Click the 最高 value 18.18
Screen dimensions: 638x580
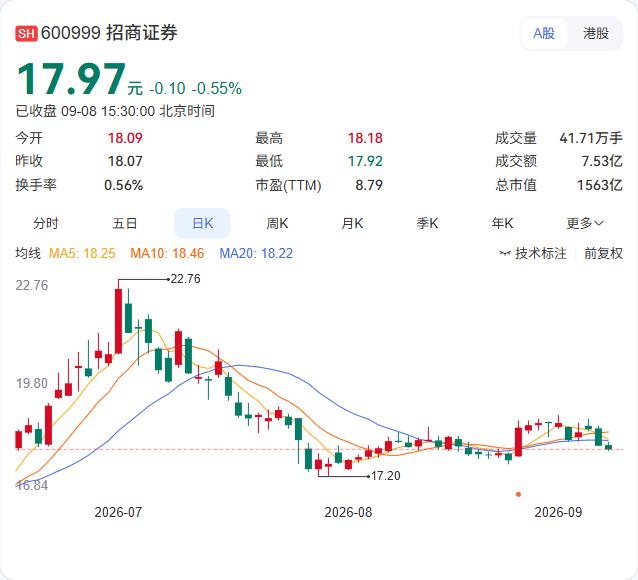pyautogui.click(x=365, y=138)
